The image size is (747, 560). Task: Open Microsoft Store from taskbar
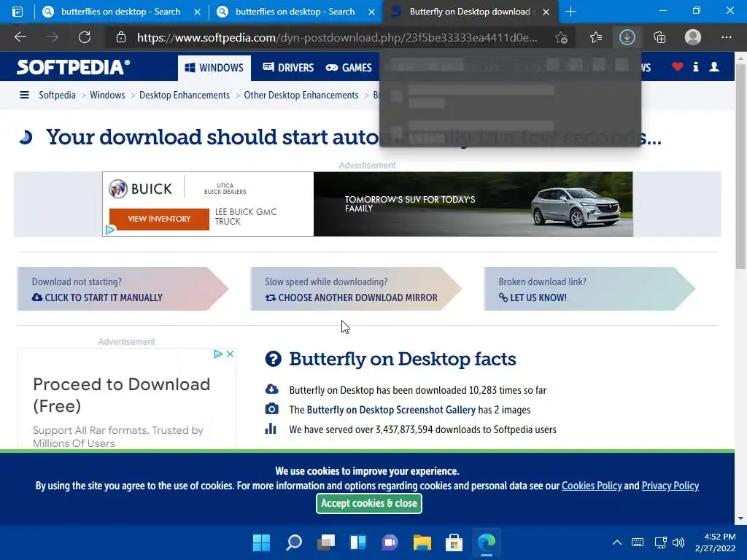[454, 542]
